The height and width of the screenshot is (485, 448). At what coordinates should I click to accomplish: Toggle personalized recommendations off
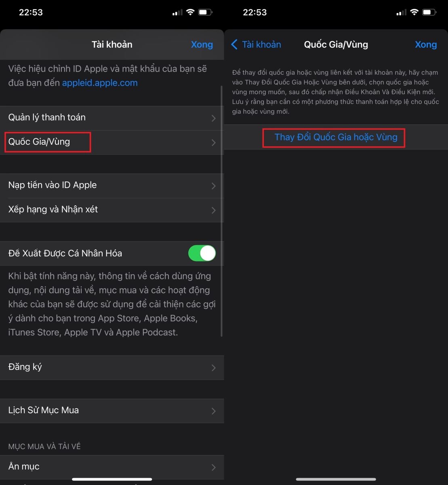pyautogui.click(x=202, y=253)
